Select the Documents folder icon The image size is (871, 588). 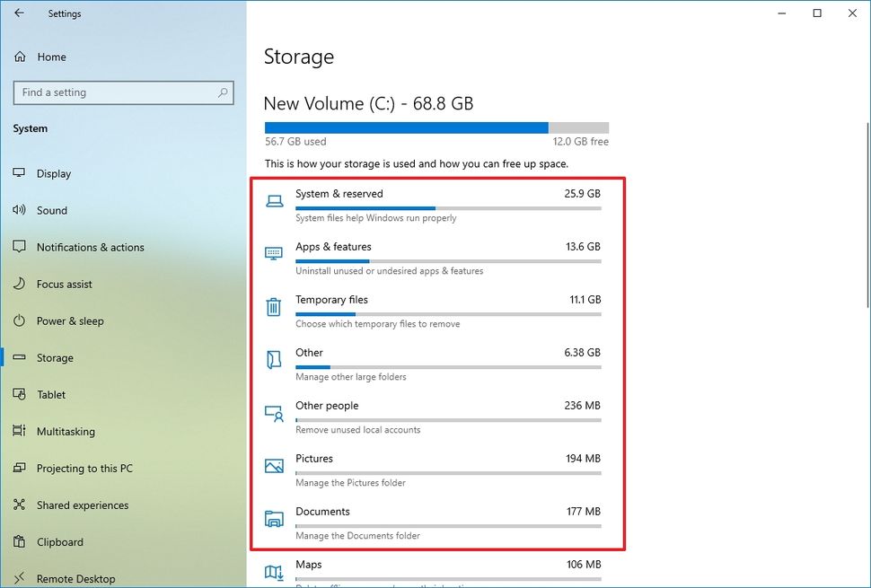(x=274, y=518)
